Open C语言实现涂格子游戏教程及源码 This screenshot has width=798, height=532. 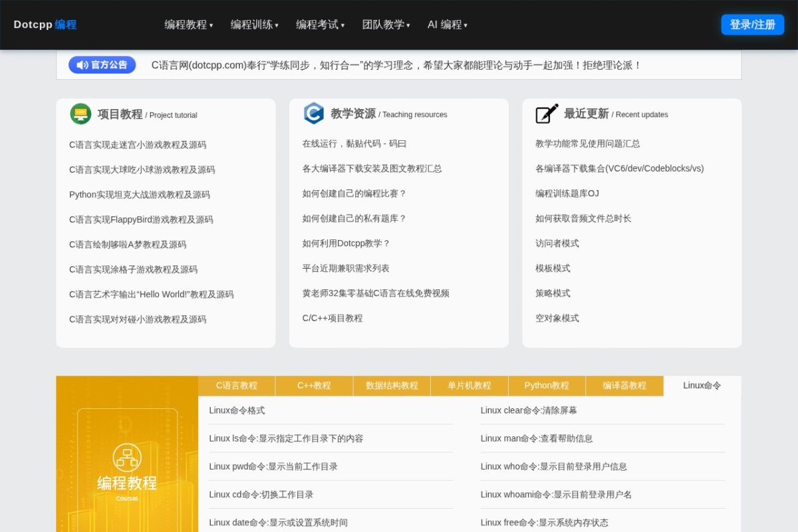(x=134, y=269)
